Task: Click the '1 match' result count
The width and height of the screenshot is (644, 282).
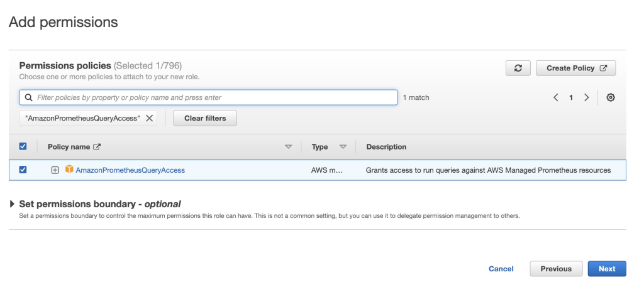Action: click(x=416, y=97)
